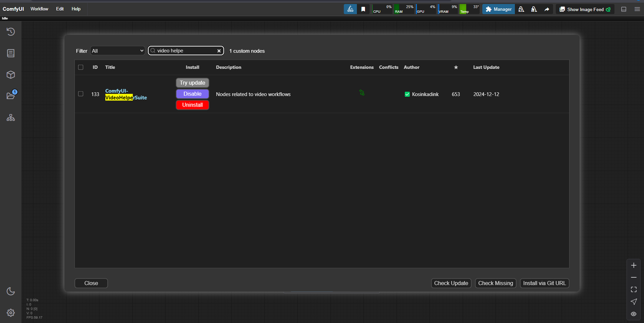Click the ID cell 133

96,94
